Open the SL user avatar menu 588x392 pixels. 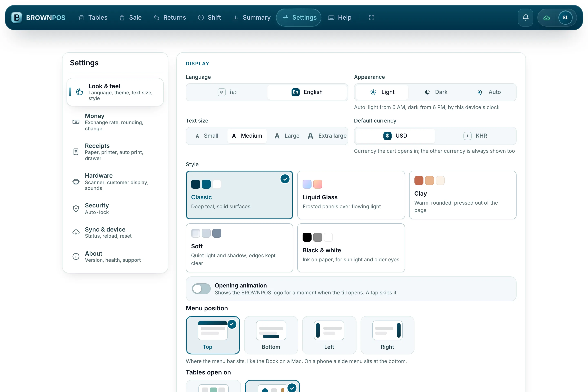click(565, 18)
